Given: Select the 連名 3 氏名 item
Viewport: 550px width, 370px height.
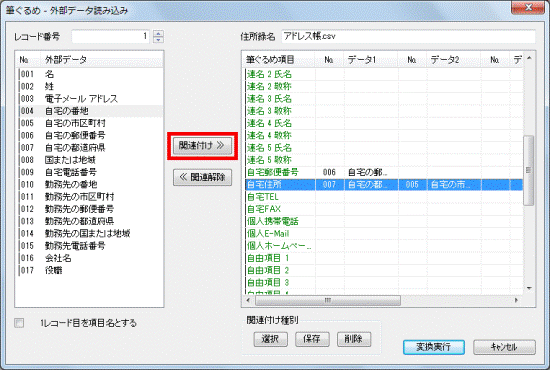Looking at the screenshot, I should click(x=269, y=99).
